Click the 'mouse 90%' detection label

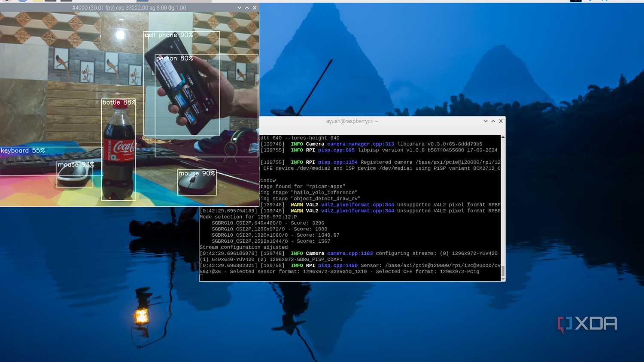pyautogui.click(x=197, y=173)
